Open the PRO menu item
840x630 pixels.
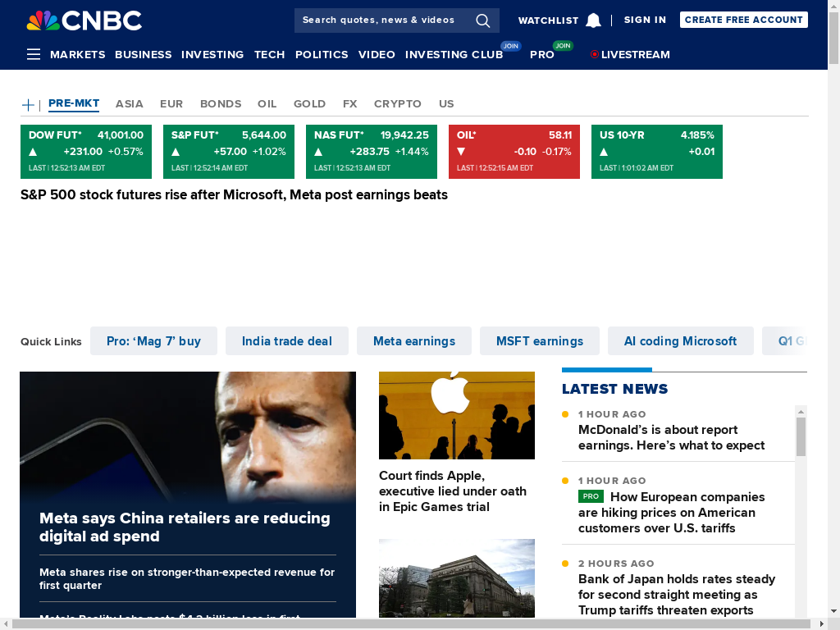[x=542, y=55]
